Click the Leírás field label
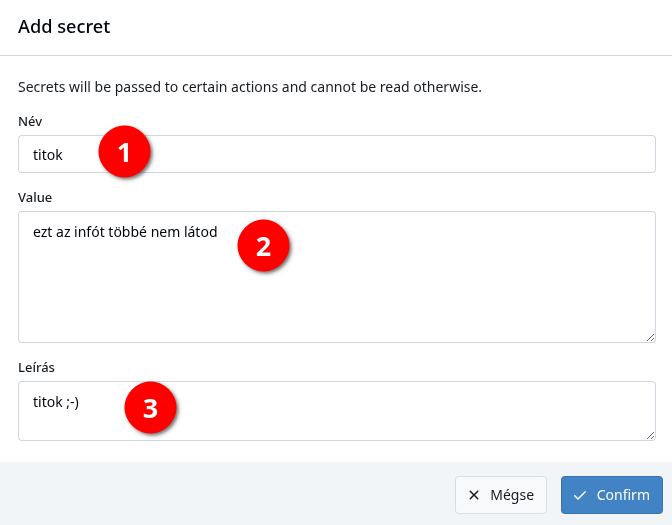The image size is (672, 525). pyautogui.click(x=36, y=367)
